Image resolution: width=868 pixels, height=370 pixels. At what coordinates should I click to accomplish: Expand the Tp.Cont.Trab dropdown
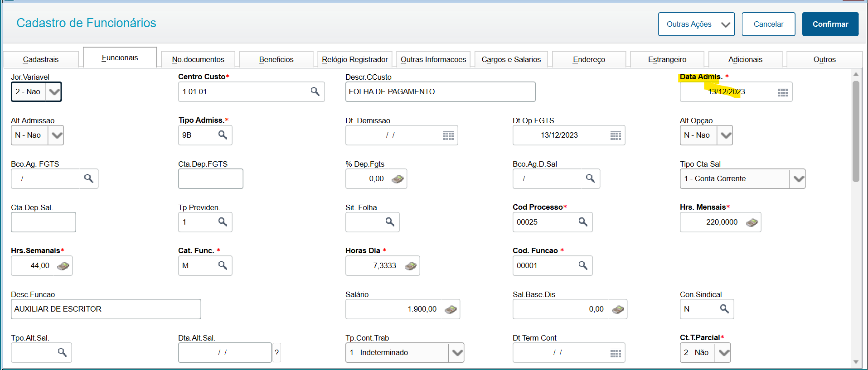[457, 353]
